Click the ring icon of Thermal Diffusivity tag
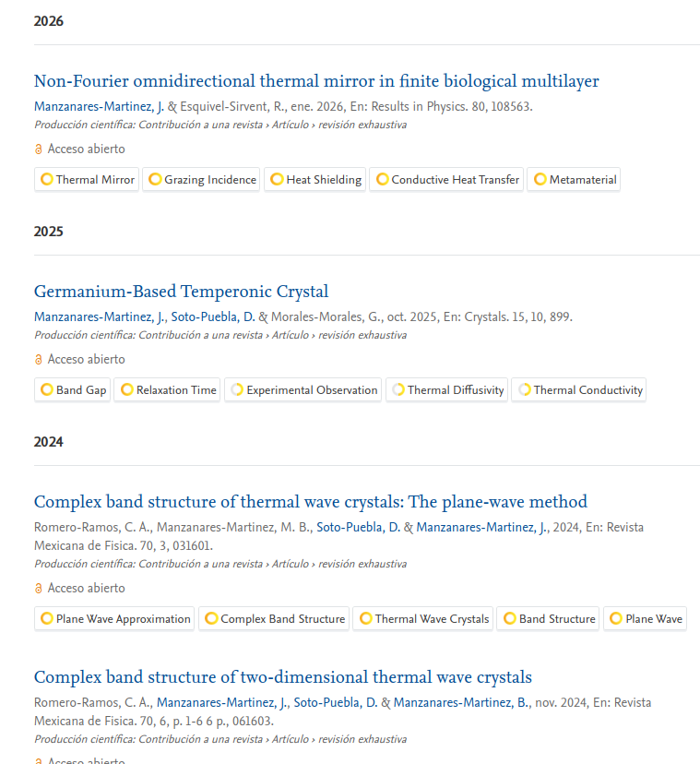Image resolution: width=700 pixels, height=764 pixels. (x=398, y=389)
